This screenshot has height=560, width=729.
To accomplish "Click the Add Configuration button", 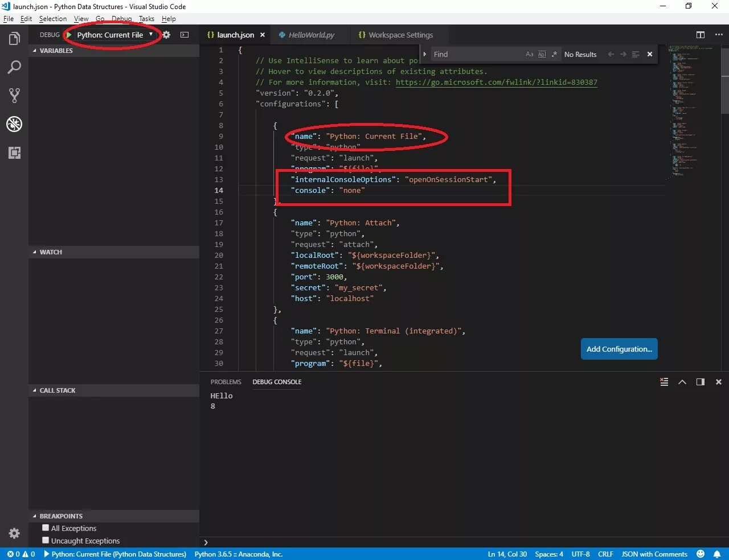I will pyautogui.click(x=619, y=349).
